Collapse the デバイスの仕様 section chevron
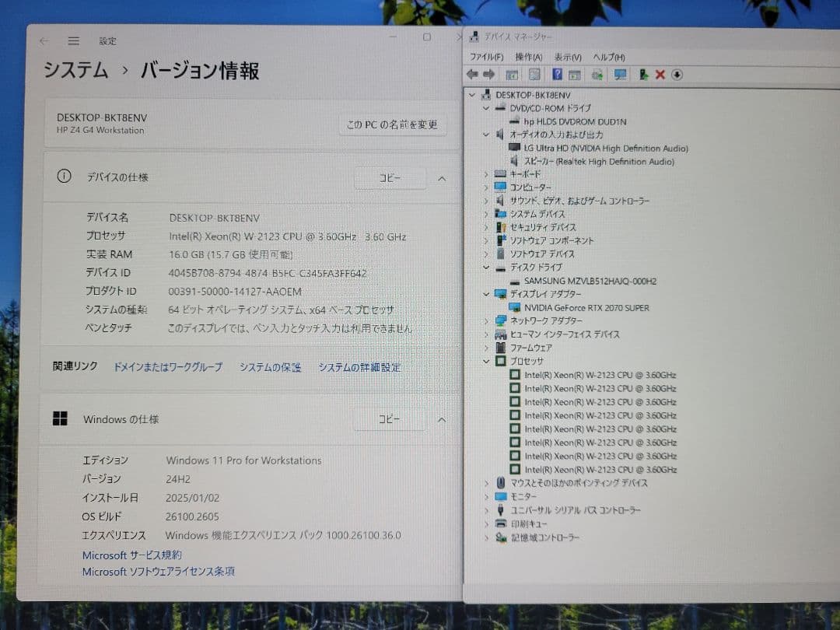Screen dimensions: 840x630 tap(441, 177)
